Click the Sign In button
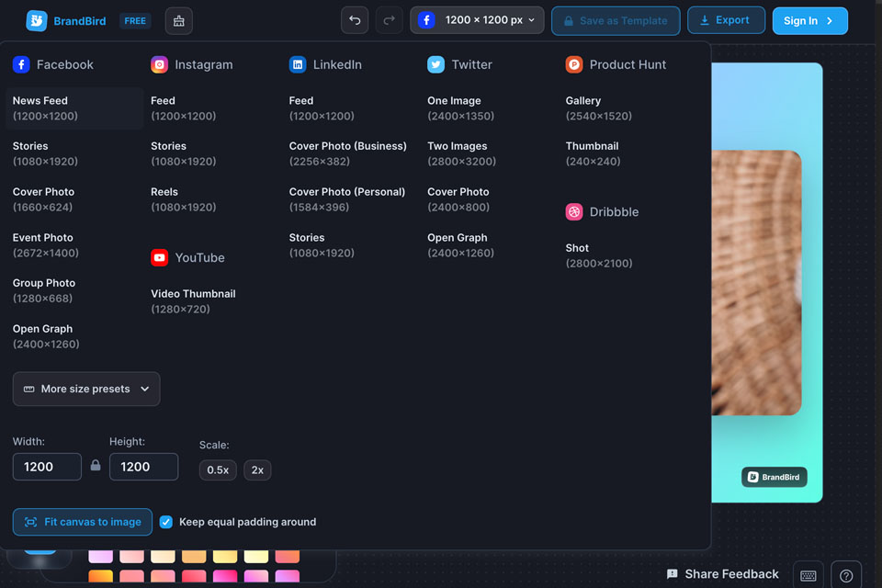882x588 pixels. 809,21
